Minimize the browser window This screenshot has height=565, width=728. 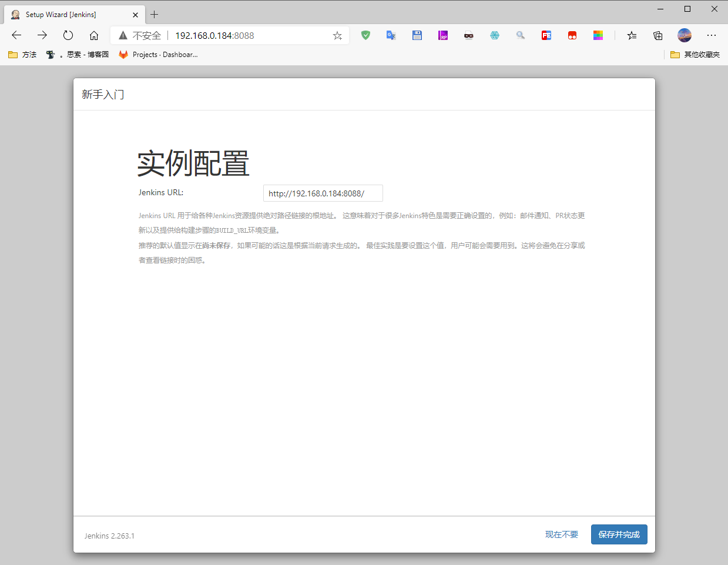point(660,9)
